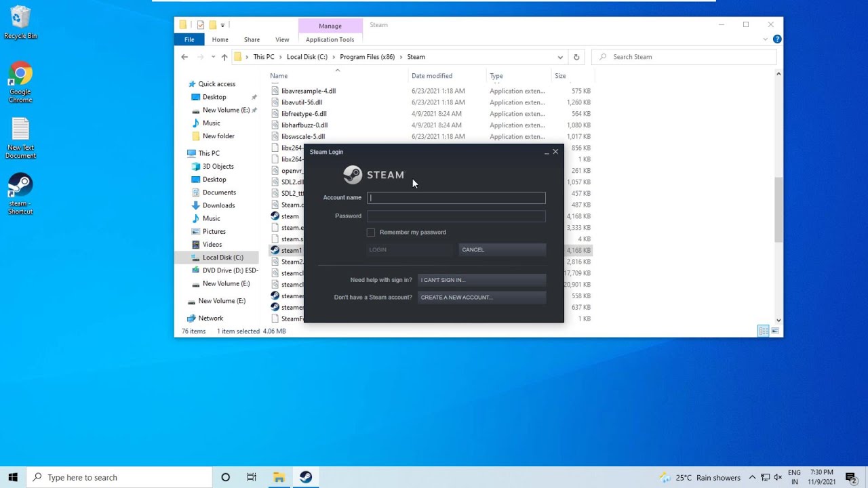The width and height of the screenshot is (868, 488).
Task: Click inside the Account name input field
Action: click(x=456, y=197)
